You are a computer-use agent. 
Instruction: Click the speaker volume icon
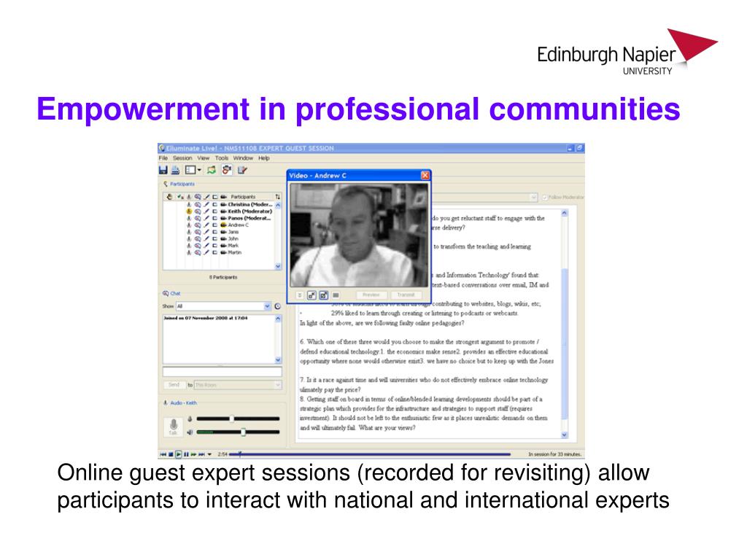click(190, 432)
